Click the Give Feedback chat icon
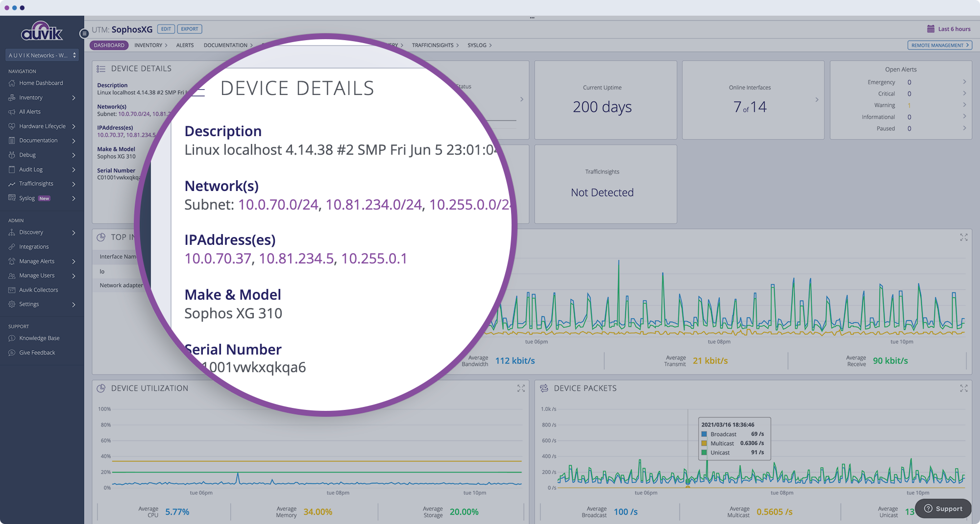Screen dimensions: 980x524 tap(12, 353)
